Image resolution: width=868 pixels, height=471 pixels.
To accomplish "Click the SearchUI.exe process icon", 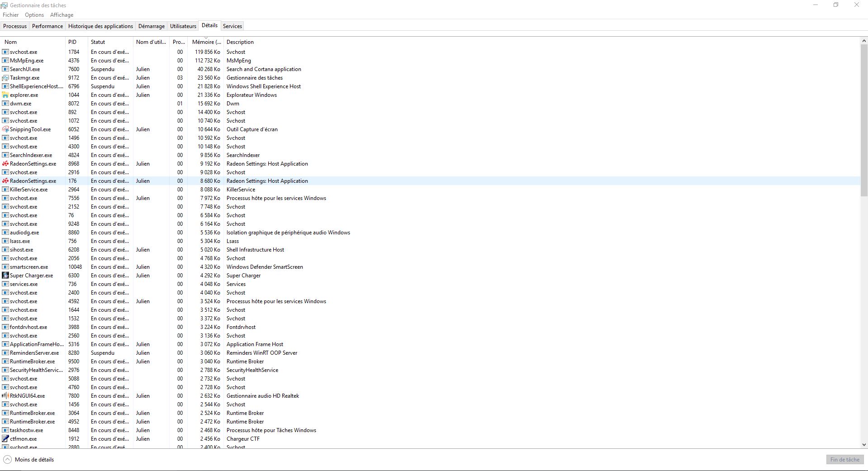I will [5, 69].
